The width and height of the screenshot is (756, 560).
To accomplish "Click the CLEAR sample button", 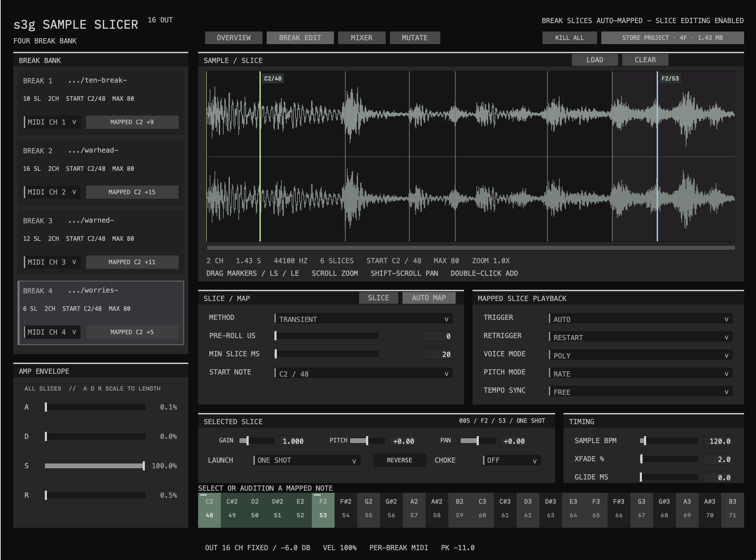I will pos(645,60).
